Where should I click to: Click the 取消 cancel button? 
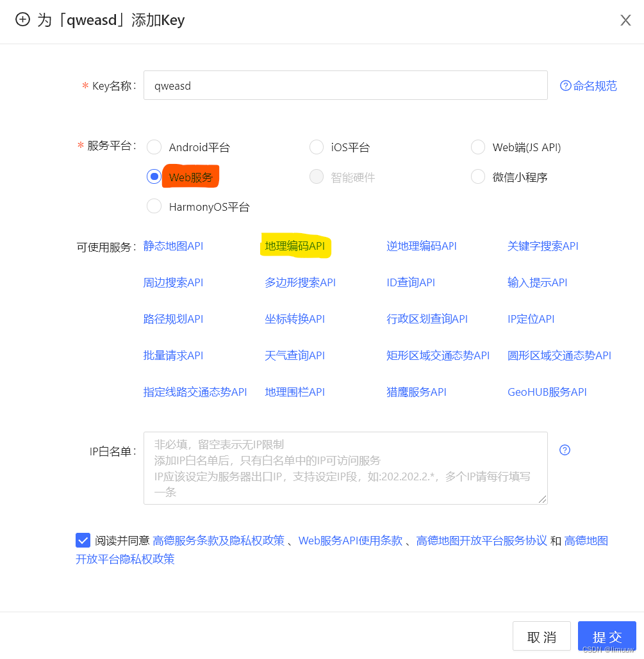coord(541,637)
